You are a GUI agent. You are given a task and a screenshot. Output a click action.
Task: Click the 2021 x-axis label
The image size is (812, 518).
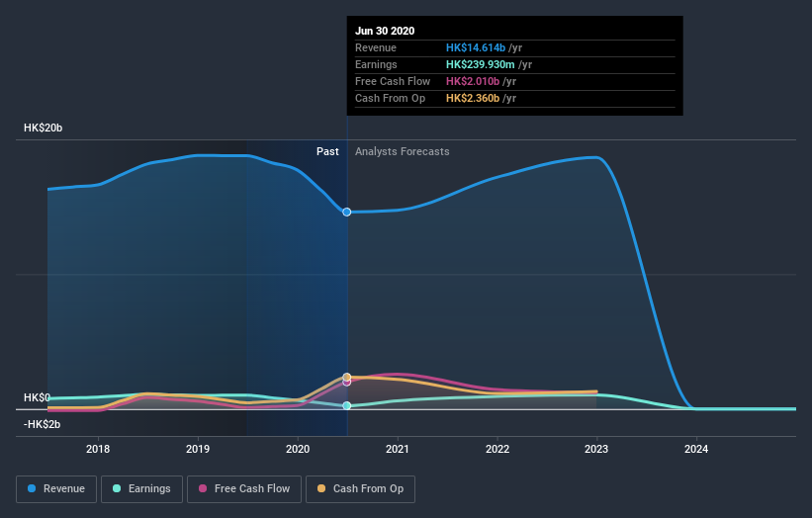[398, 449]
